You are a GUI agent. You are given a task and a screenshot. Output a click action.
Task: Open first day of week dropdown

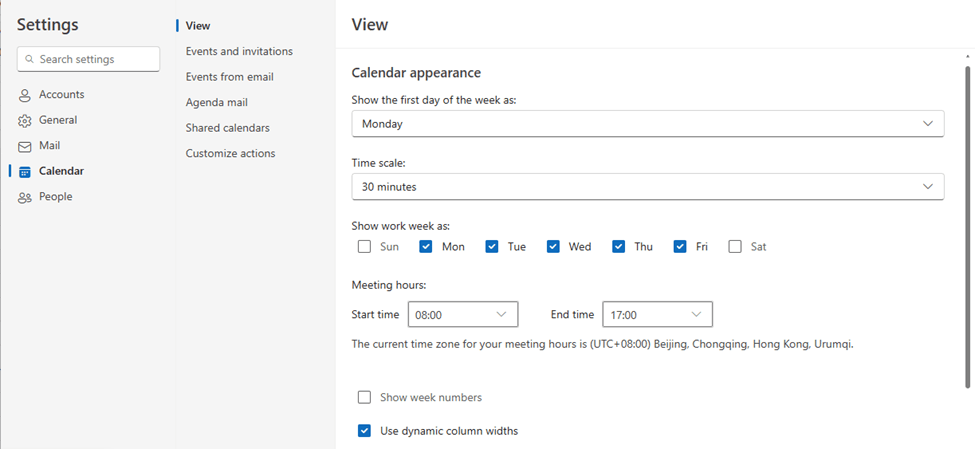coord(648,124)
